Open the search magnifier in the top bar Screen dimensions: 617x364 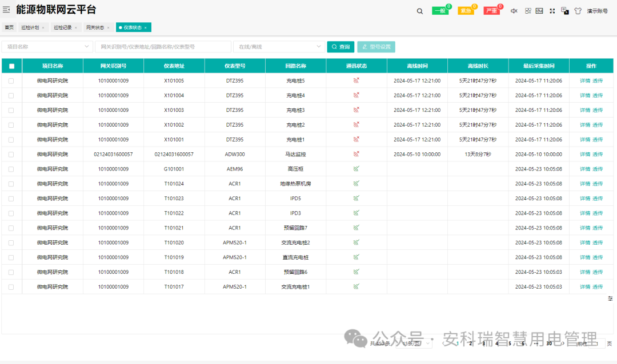click(x=420, y=11)
